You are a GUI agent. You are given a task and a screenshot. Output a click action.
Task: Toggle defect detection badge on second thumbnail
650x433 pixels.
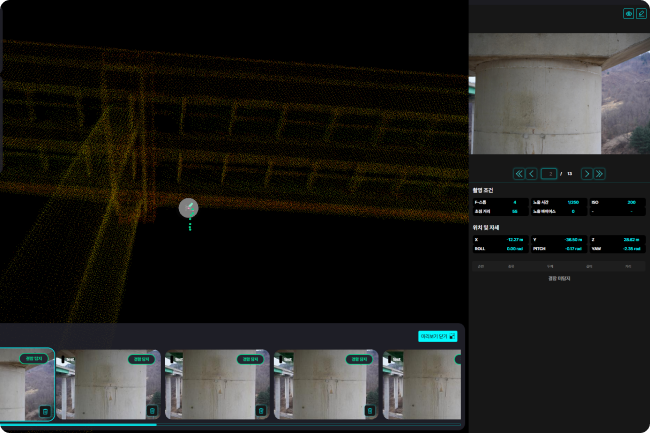[x=142, y=358]
